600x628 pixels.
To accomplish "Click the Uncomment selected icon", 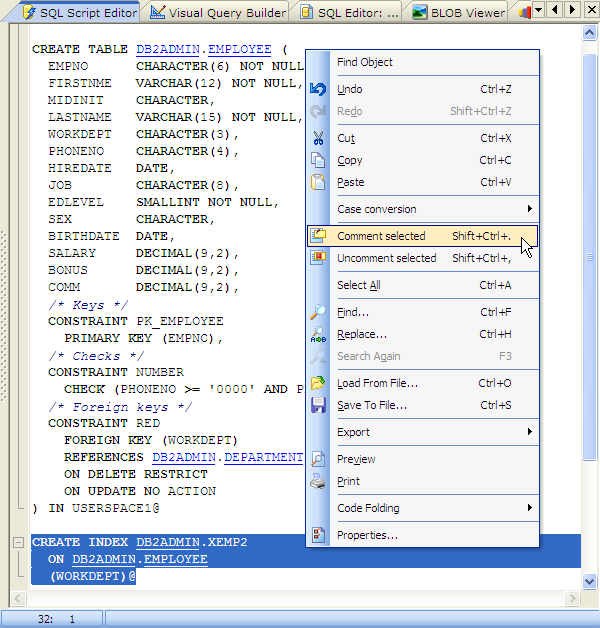I will (318, 258).
